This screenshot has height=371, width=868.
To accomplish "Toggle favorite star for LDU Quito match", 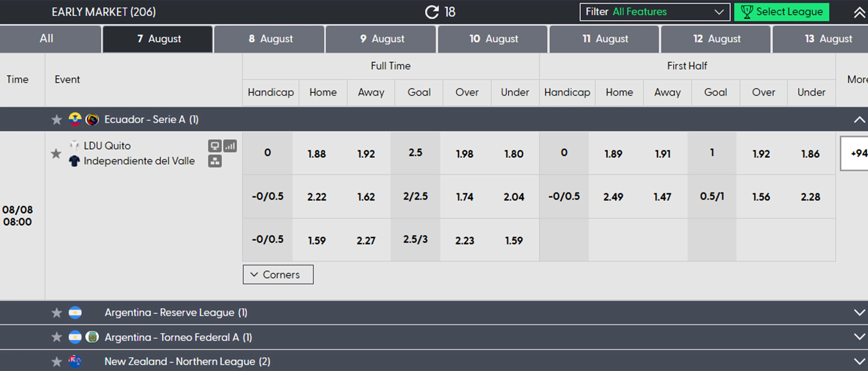I will coord(56,154).
